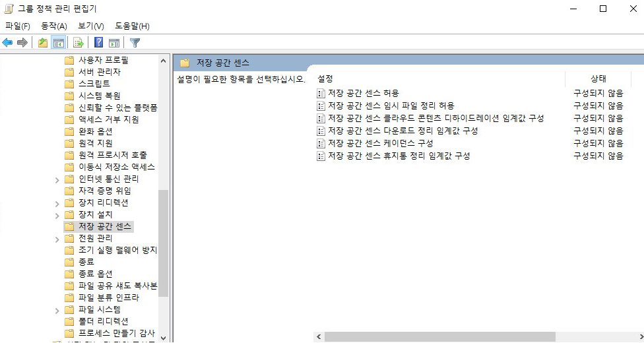This screenshot has width=644, height=343.
Task: Click the folder icon next to 스크립트
Action: click(x=69, y=84)
